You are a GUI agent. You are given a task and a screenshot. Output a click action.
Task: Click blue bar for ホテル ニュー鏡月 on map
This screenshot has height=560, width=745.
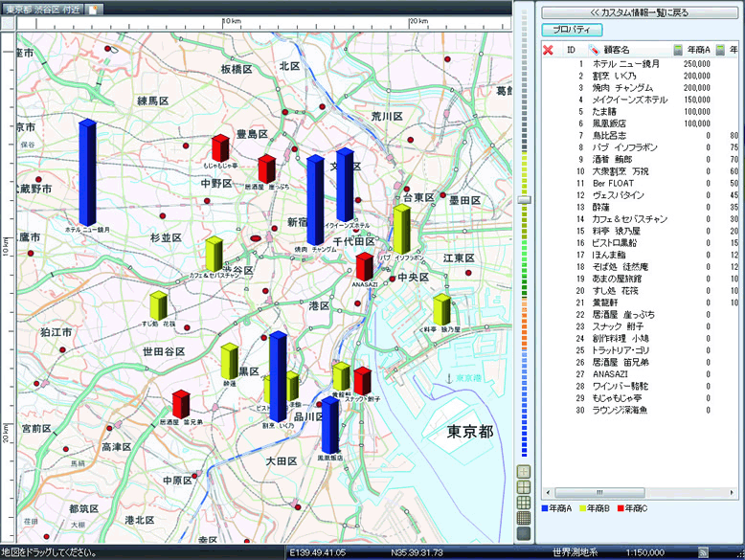point(87,172)
